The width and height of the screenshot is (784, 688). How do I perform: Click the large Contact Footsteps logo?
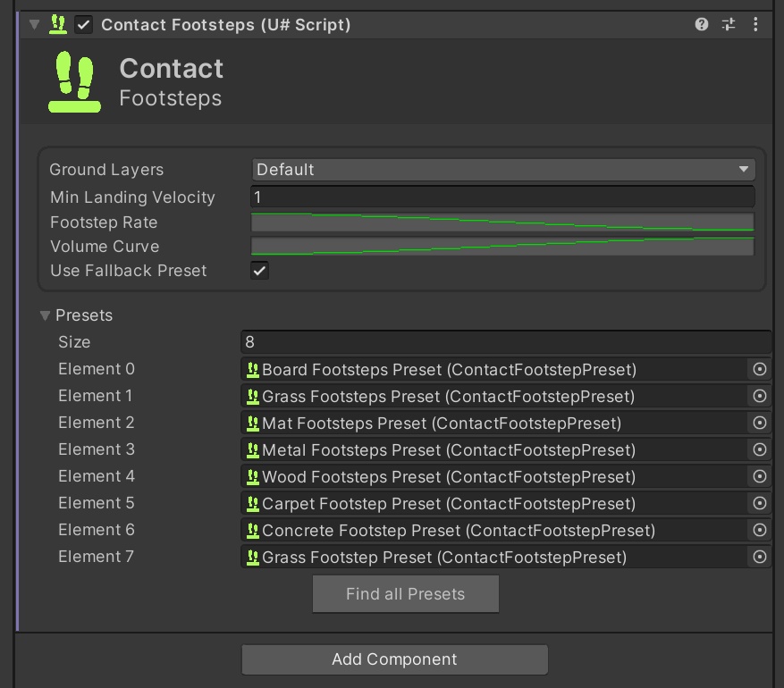click(73, 81)
